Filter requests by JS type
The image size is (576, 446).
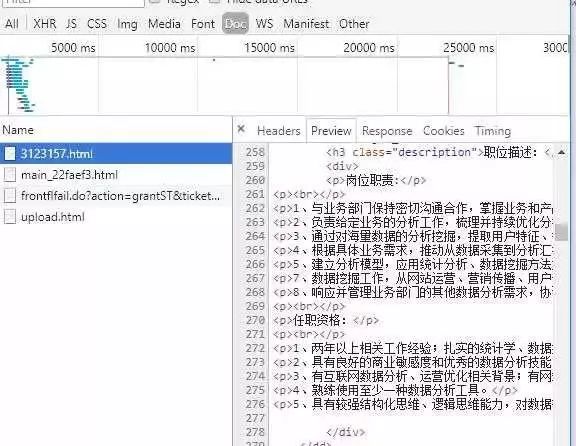point(71,24)
